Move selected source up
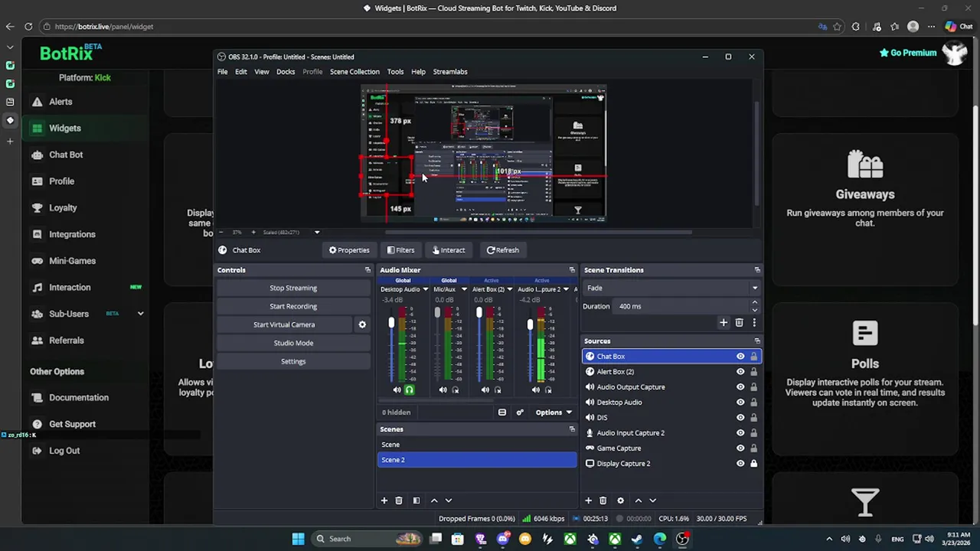This screenshot has height=551, width=980. pyautogui.click(x=639, y=500)
